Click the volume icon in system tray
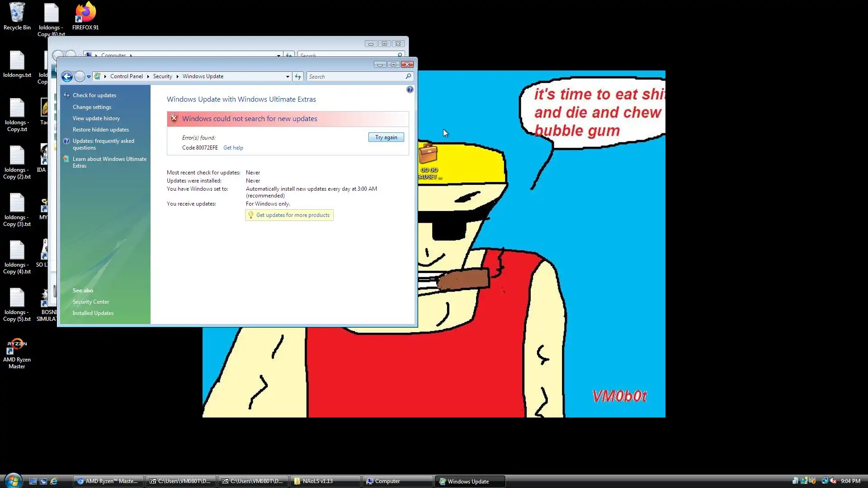 833,481
